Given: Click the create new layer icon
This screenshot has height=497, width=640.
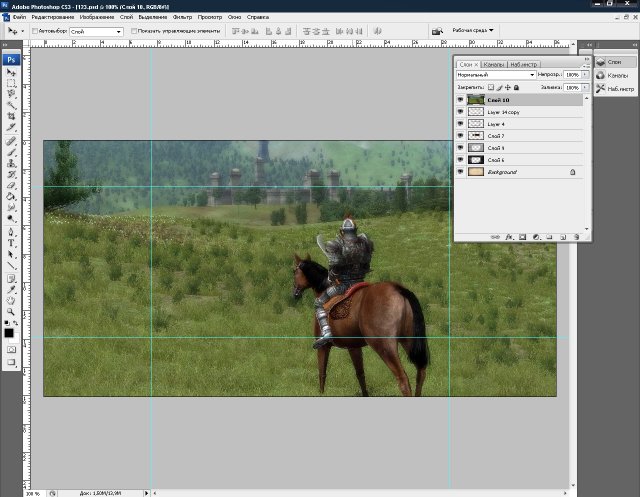Looking at the screenshot, I should (563, 237).
